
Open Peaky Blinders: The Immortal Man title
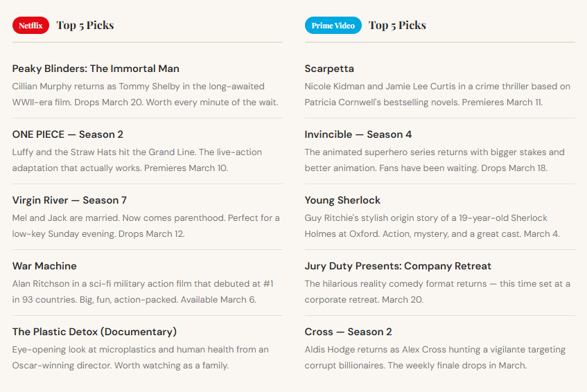[96, 69]
